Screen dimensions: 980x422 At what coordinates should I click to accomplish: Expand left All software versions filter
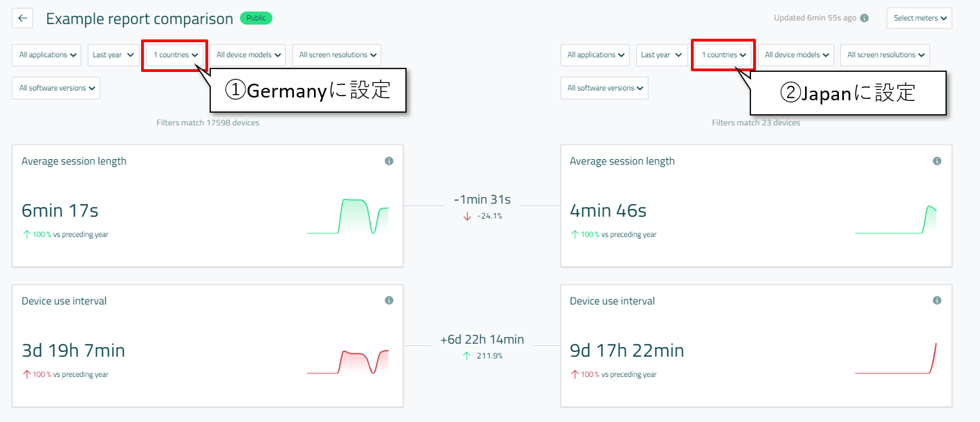(56, 89)
